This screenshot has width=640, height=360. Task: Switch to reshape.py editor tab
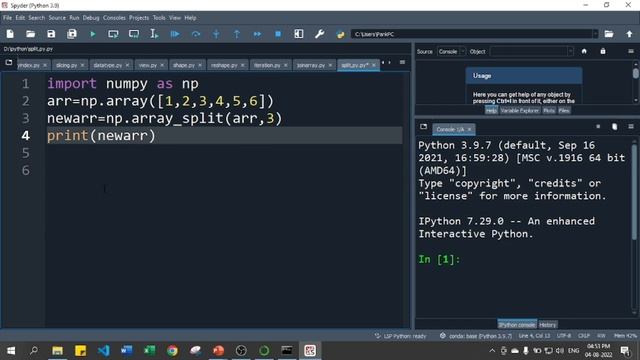pos(224,65)
